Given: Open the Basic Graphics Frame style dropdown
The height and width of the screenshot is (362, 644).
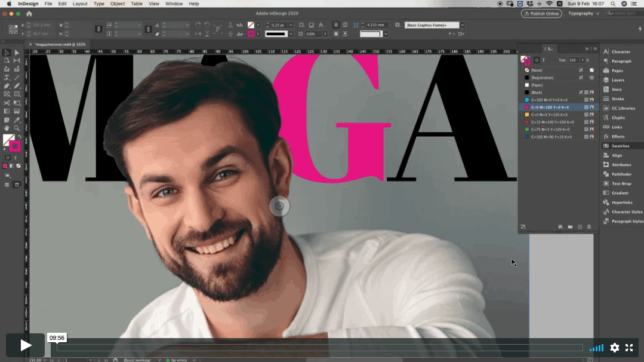Looking at the screenshot, I should pyautogui.click(x=462, y=25).
